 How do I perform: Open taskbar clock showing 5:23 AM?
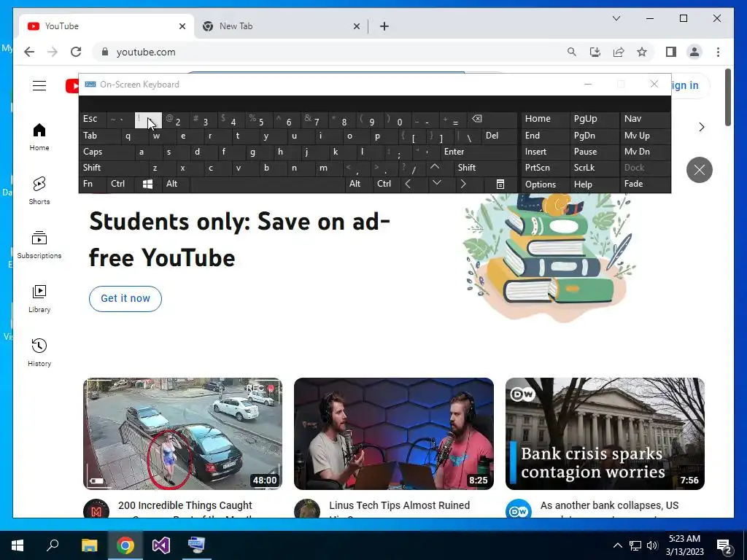tap(684, 545)
